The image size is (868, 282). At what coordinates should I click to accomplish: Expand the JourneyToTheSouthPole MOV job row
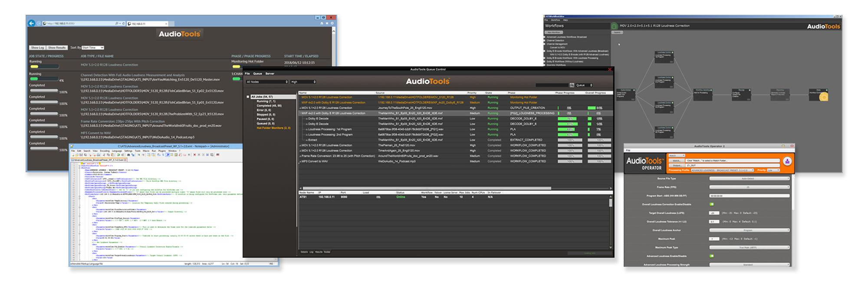300,108
